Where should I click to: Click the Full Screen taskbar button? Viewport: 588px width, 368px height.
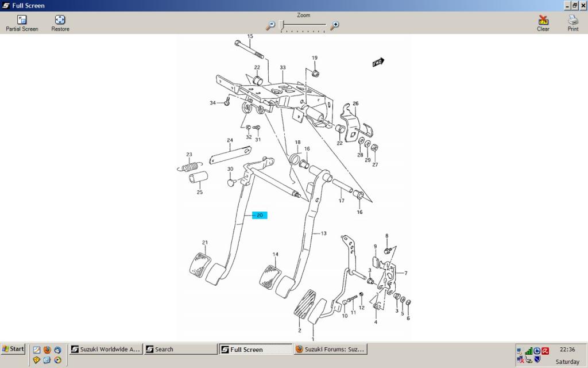coord(255,349)
